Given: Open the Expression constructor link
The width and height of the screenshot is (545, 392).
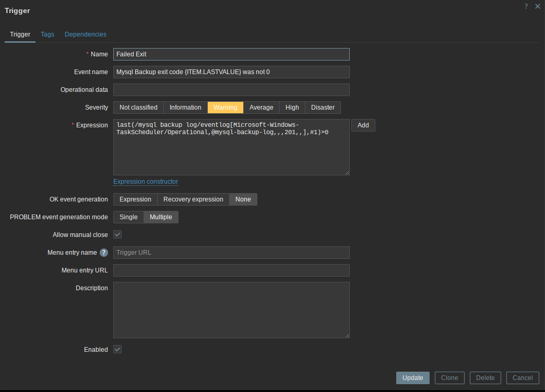Looking at the screenshot, I should coord(146,182).
